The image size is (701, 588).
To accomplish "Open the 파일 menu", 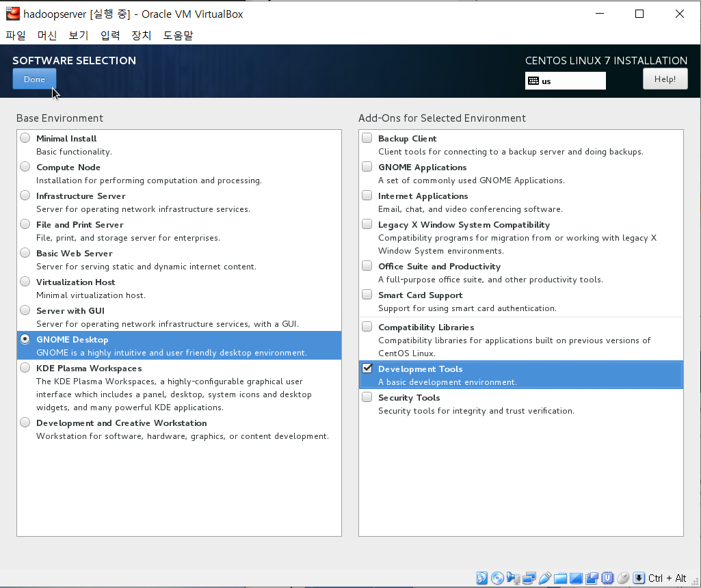I will point(16,36).
